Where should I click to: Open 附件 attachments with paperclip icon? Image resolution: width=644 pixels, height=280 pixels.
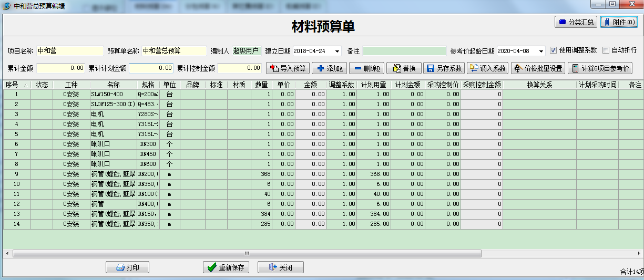pos(619,22)
